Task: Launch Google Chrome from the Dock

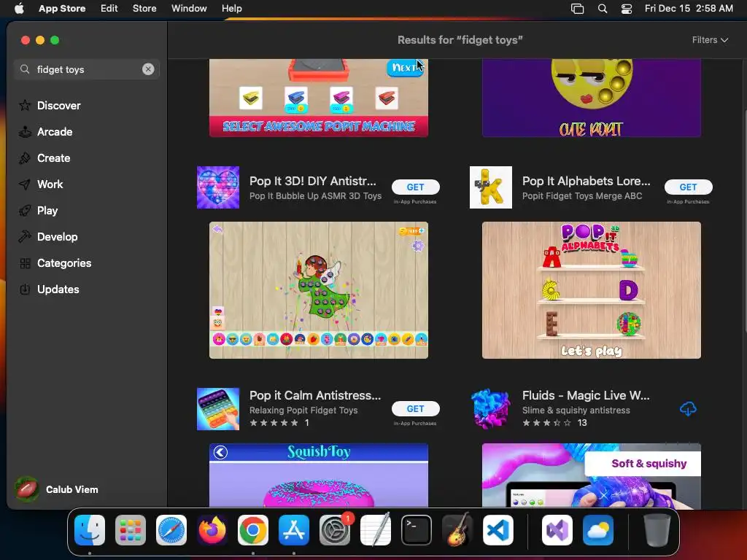Action: [253, 529]
